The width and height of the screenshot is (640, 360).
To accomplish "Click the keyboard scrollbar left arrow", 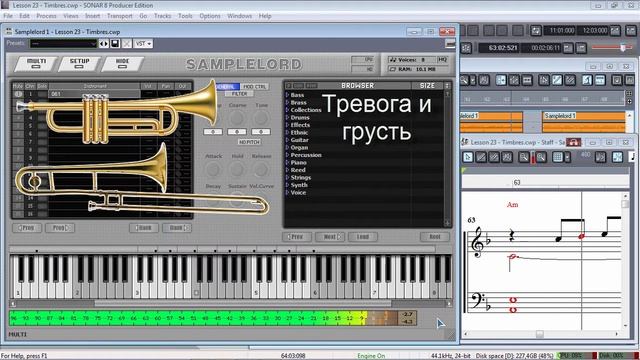I will 13,304.
